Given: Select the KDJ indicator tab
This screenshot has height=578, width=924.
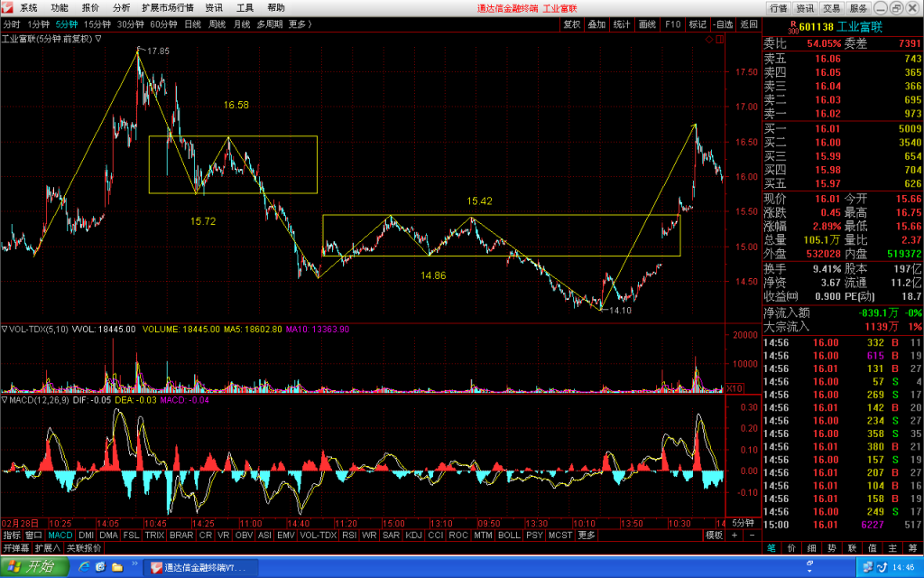Looking at the screenshot, I should [x=413, y=535].
